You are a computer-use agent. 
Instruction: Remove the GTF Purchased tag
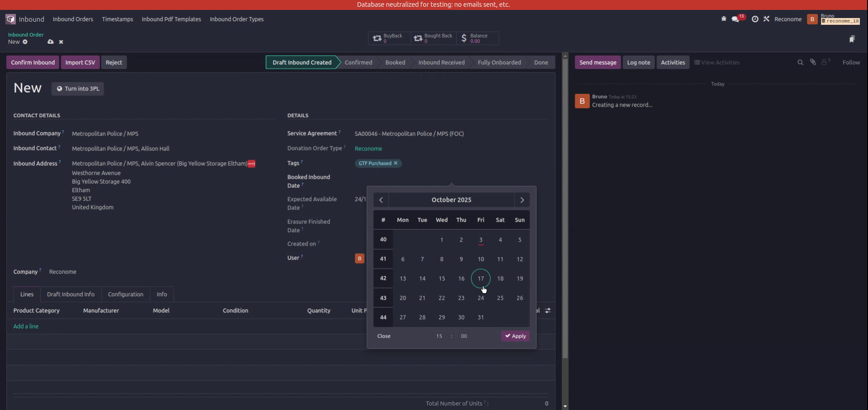pos(396,163)
